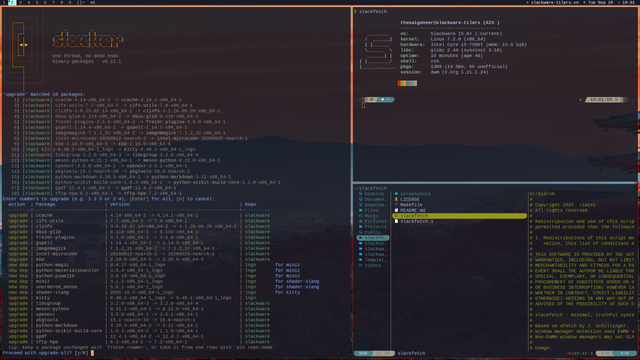This screenshot has height=360, width=640.
Task: Click the 'python-magic' new dep table row
Action: (x=154, y=265)
